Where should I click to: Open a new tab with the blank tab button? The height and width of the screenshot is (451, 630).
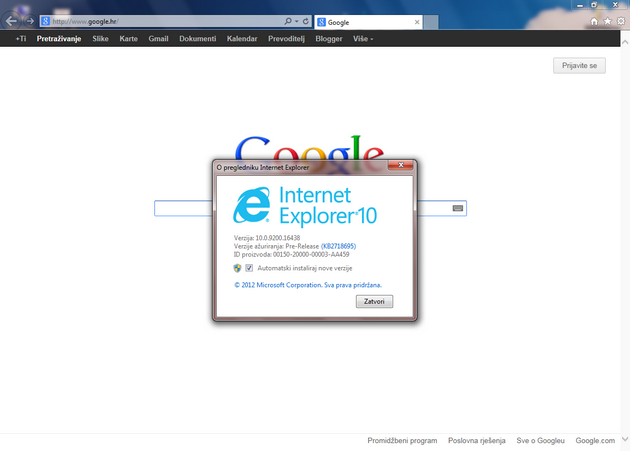pos(431,22)
